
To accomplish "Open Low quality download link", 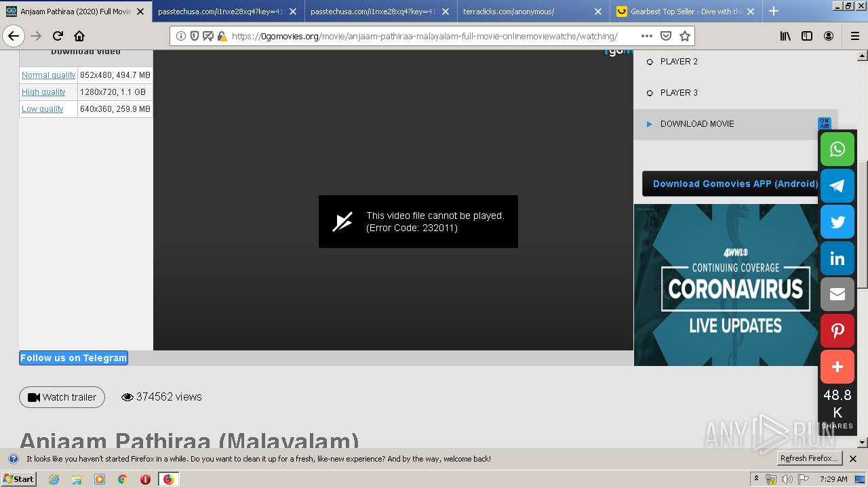I will coord(42,109).
